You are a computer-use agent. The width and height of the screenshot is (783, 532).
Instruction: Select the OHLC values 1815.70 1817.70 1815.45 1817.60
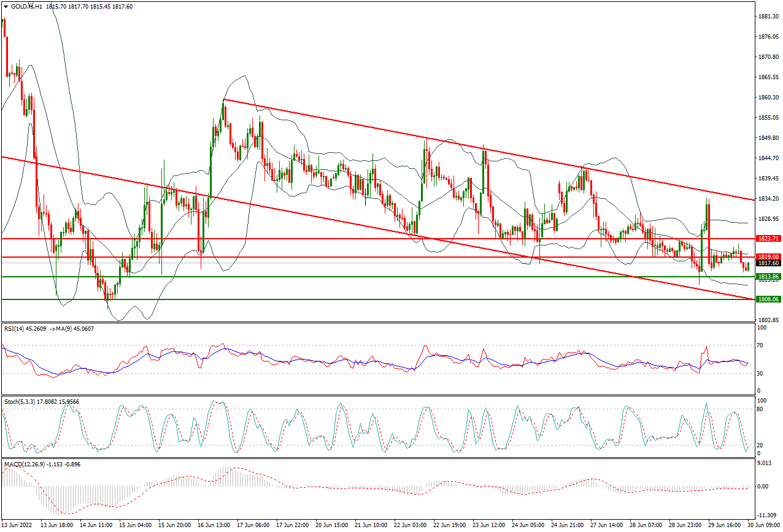tap(89, 6)
